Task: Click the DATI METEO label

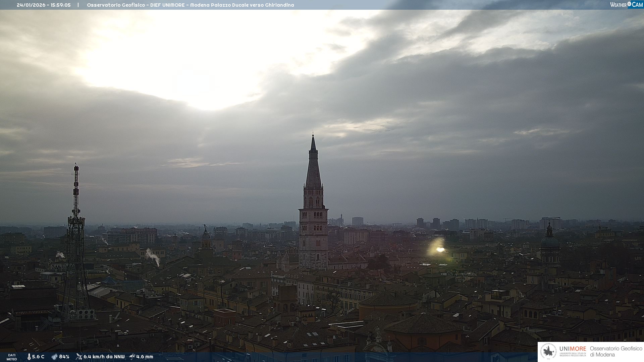Action: click(x=12, y=357)
